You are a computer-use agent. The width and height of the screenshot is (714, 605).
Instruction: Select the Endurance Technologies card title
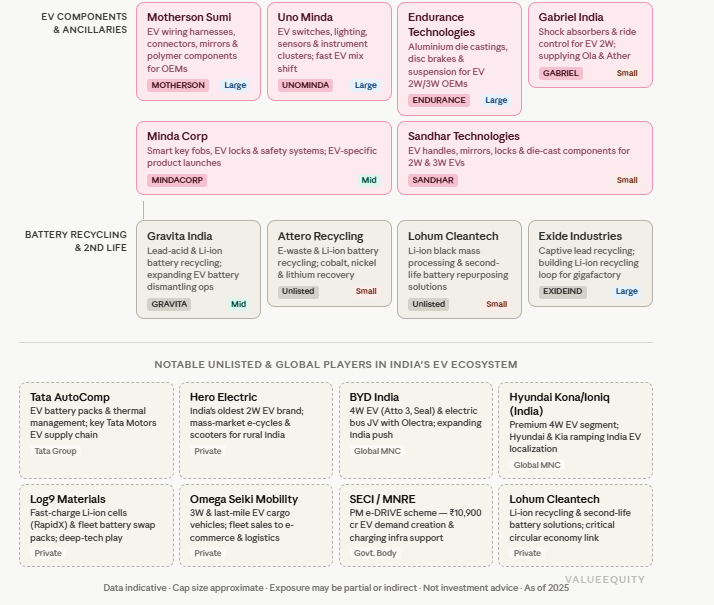click(441, 25)
